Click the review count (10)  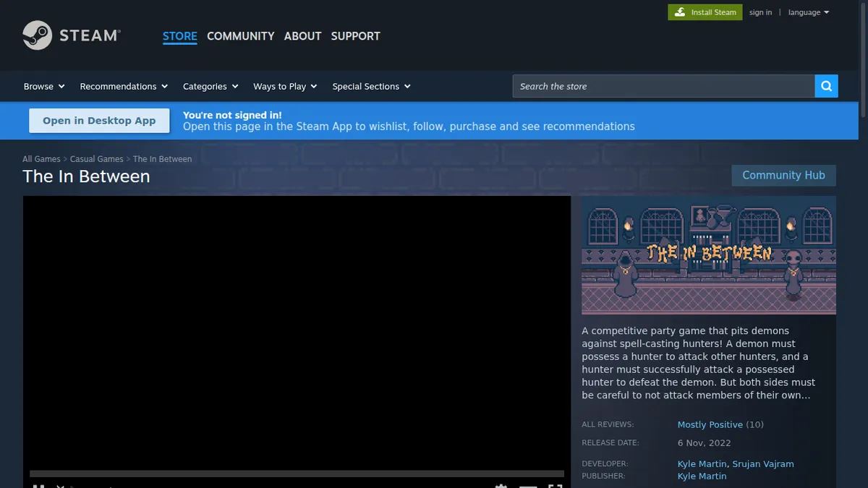click(754, 424)
